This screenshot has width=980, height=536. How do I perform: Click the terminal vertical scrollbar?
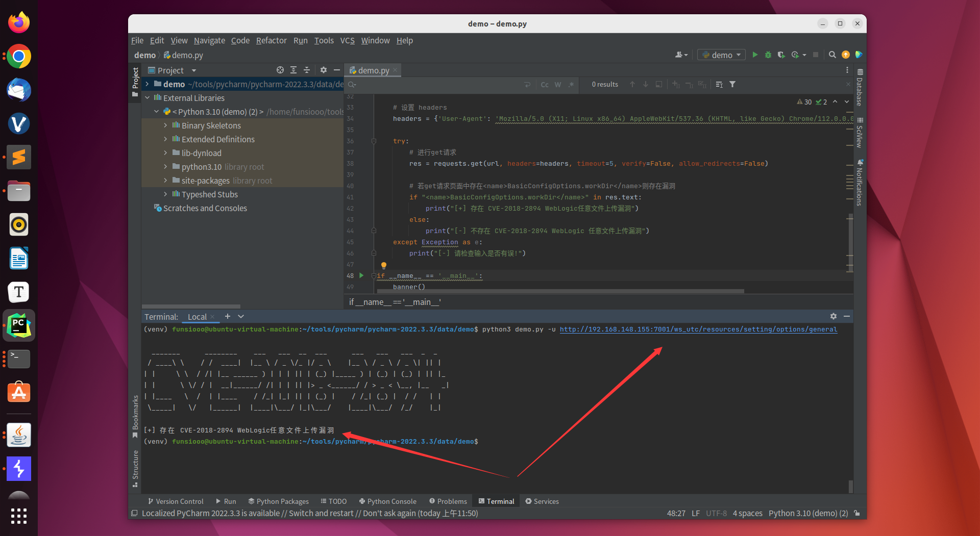(x=850, y=486)
